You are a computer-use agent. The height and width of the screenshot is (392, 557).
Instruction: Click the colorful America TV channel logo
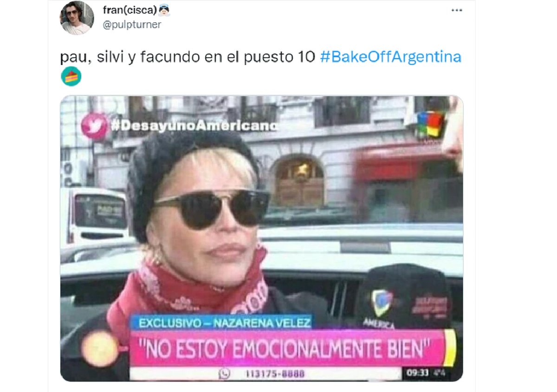tap(430, 125)
